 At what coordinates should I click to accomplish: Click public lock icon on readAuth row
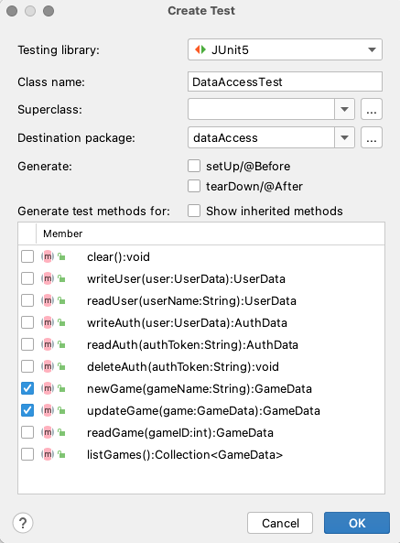[62, 345]
